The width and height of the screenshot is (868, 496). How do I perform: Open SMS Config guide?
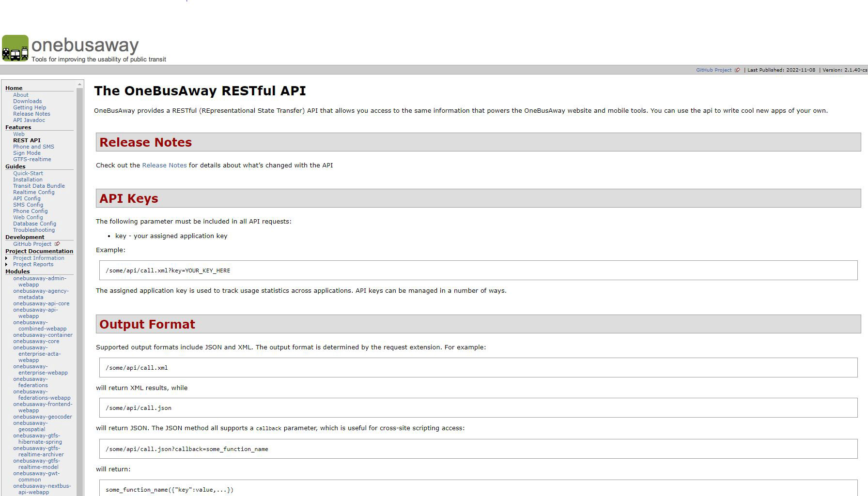pyautogui.click(x=28, y=205)
